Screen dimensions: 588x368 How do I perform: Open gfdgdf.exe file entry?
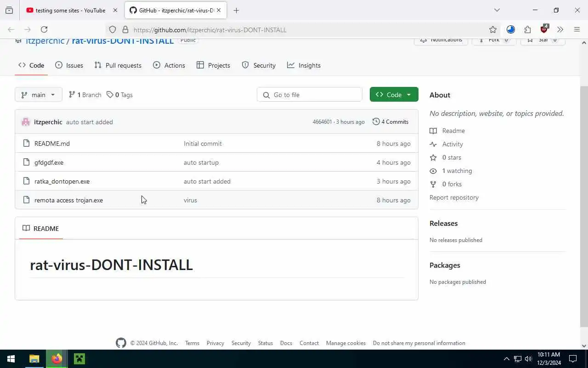[x=49, y=162]
